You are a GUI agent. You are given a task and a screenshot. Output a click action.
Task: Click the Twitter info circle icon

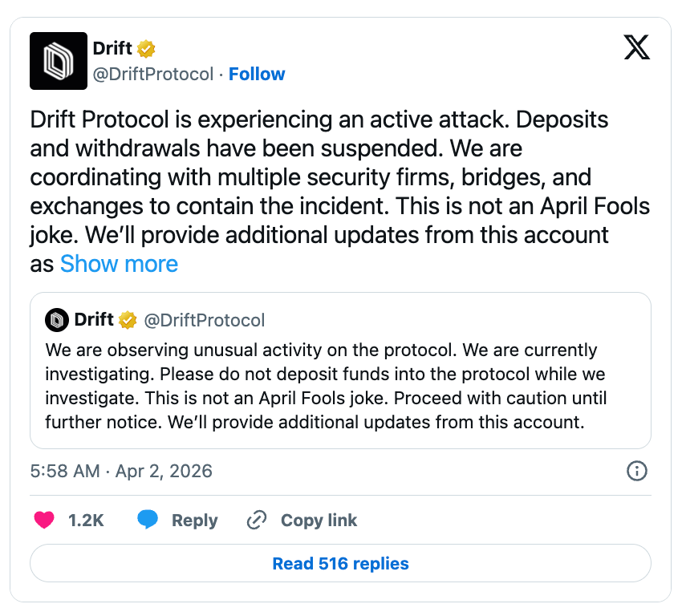(x=636, y=471)
